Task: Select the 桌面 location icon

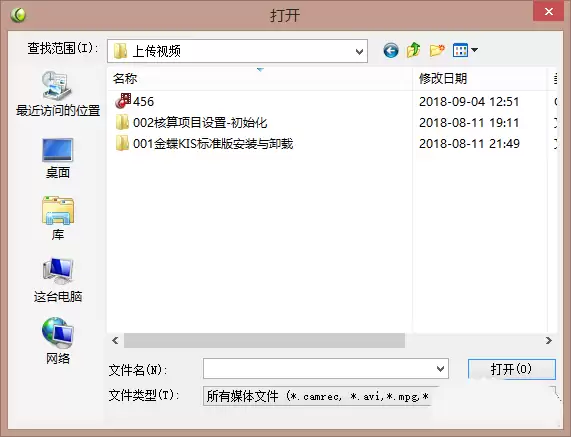Action: [58, 158]
